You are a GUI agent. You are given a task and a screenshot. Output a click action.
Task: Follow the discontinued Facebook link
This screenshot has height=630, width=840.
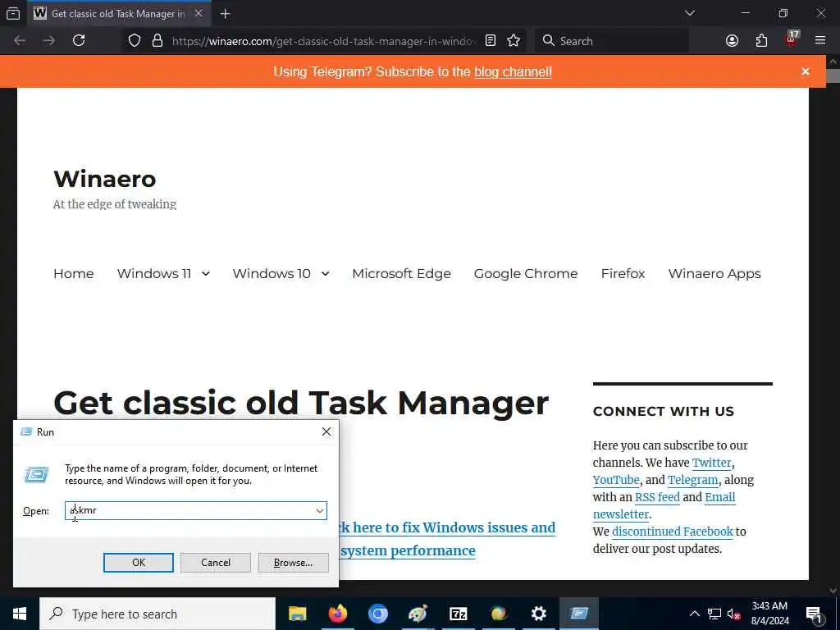click(x=673, y=532)
